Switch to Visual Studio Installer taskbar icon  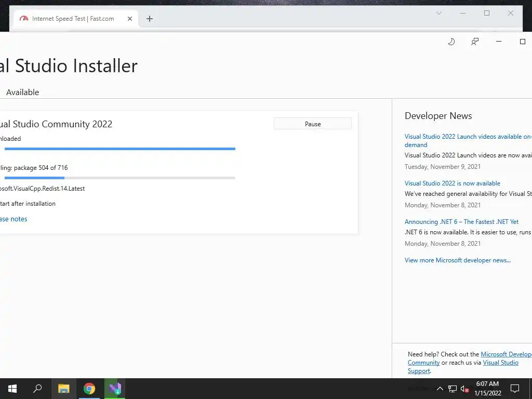(x=115, y=389)
